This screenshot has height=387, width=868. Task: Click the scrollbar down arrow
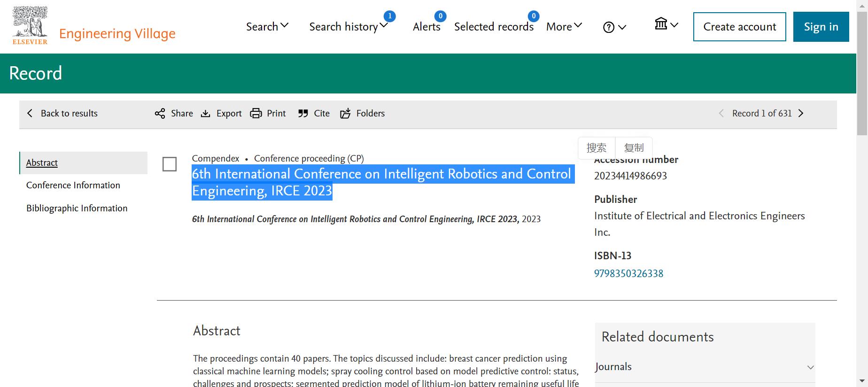(x=862, y=381)
